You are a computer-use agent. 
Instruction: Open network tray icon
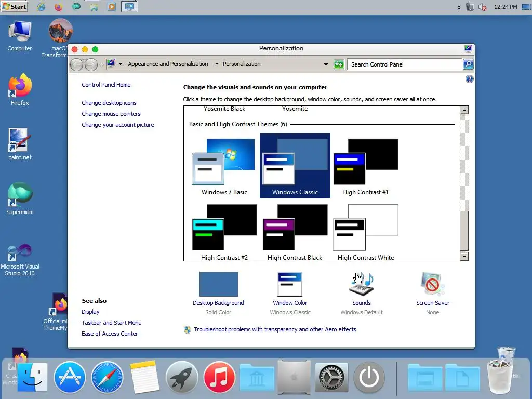[470, 7]
